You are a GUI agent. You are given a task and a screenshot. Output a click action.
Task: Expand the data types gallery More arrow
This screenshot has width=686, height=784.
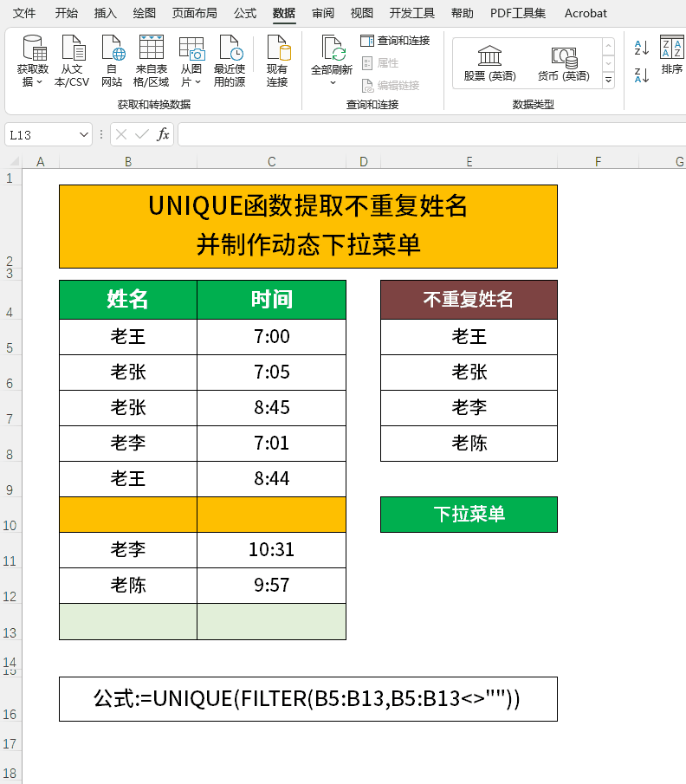(609, 80)
